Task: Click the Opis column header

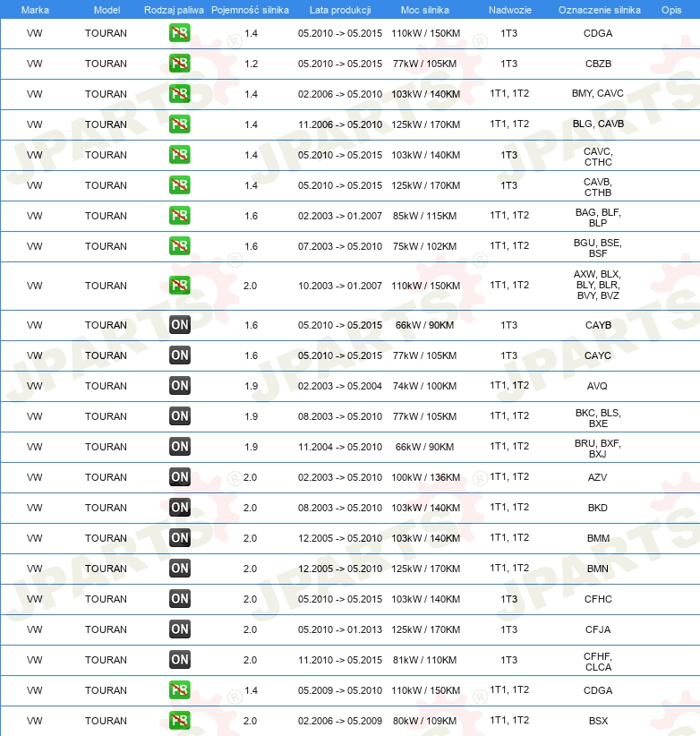Action: click(x=671, y=10)
